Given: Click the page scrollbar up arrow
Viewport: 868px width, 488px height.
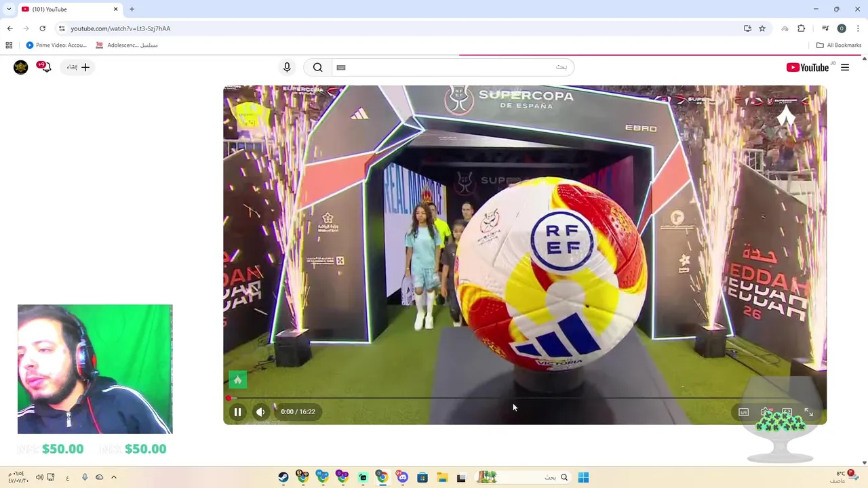Looking at the screenshot, I should [864, 58].
